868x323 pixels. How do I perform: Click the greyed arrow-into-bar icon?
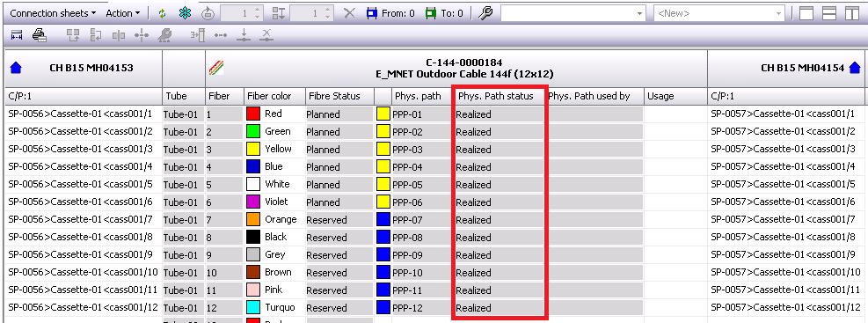pyautogui.click(x=198, y=35)
